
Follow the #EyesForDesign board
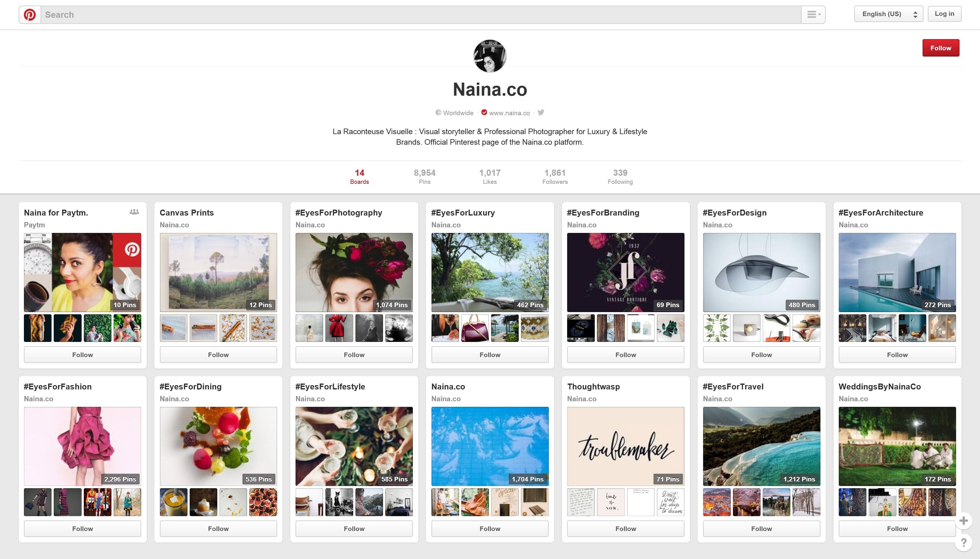click(762, 355)
